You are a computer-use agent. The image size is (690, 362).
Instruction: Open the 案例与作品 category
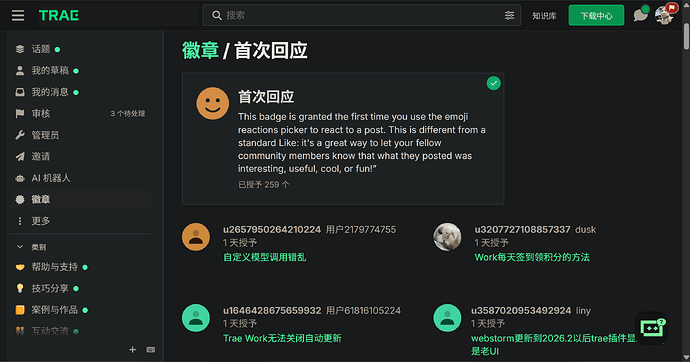point(55,310)
